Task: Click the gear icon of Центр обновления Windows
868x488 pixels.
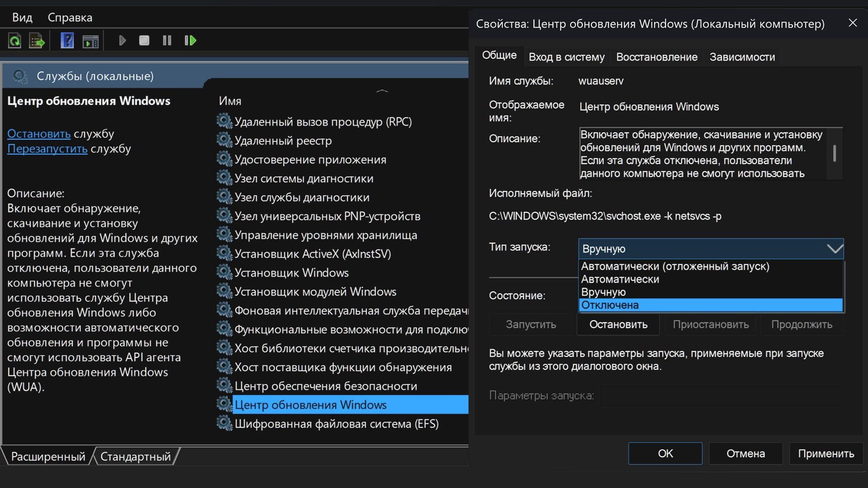Action: pos(224,404)
